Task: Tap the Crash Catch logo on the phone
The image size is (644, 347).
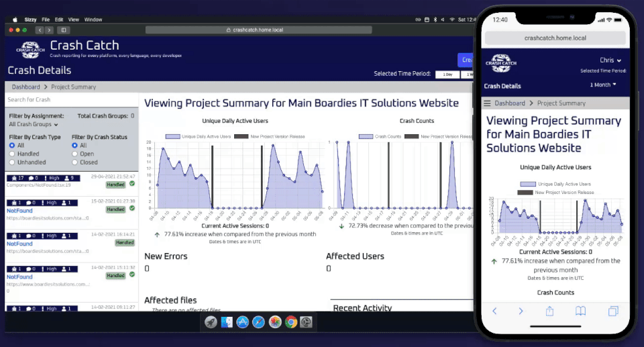Action: 500,63
